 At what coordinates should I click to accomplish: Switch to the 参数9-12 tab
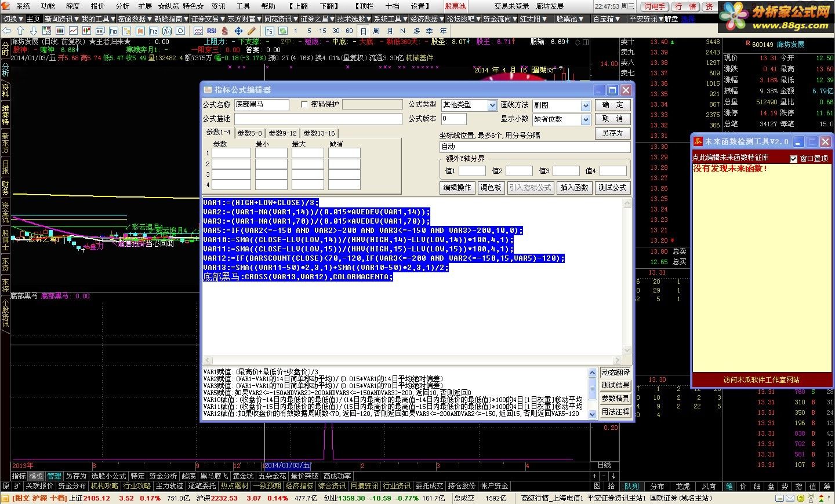click(282, 133)
